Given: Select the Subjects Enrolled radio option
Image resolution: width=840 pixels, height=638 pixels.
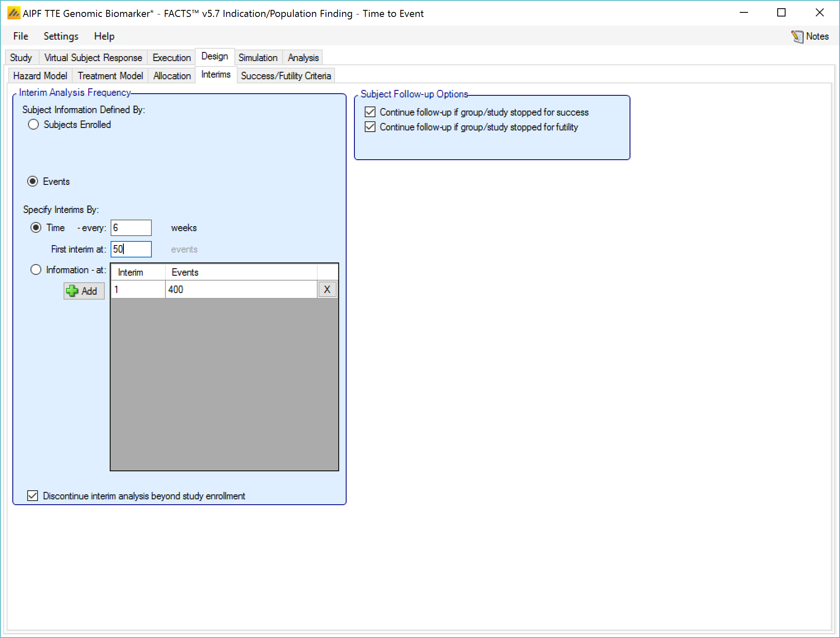Looking at the screenshot, I should (x=33, y=125).
